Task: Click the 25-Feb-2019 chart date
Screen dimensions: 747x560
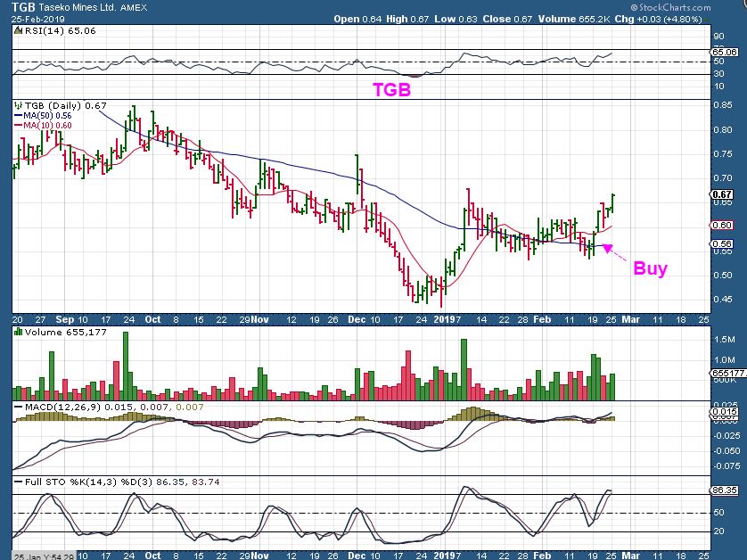Action: (38, 20)
